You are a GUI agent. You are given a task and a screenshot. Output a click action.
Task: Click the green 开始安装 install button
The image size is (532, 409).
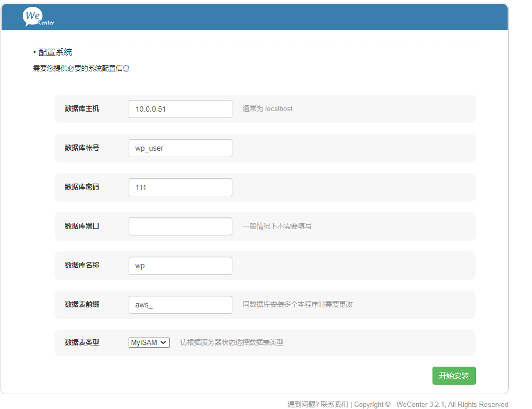coord(454,376)
